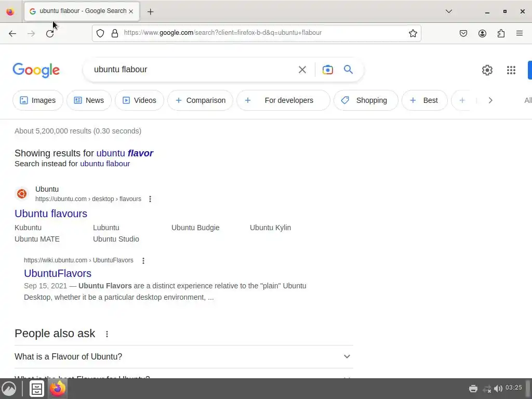The width and height of the screenshot is (532, 399).
Task: Click the URL address bar
Action: pos(256,33)
